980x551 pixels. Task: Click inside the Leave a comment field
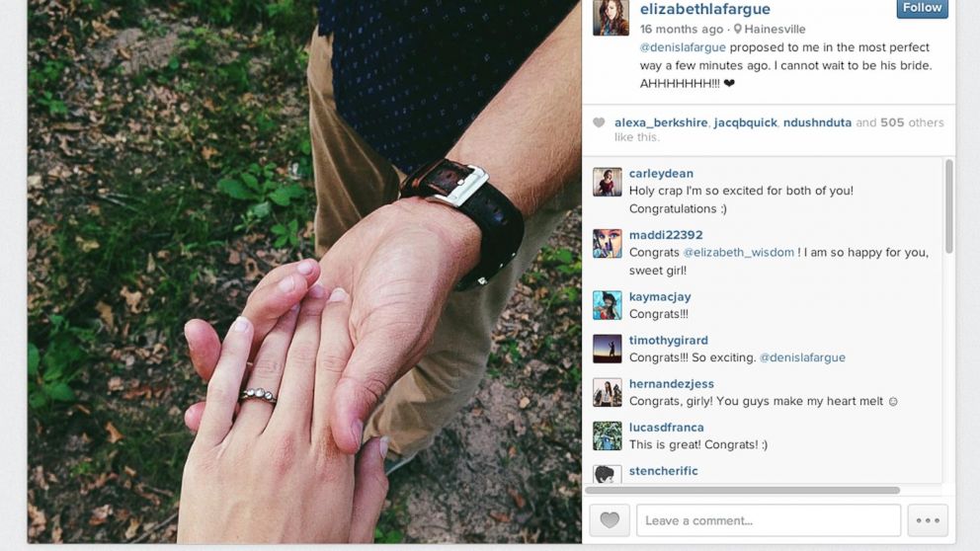(769, 519)
